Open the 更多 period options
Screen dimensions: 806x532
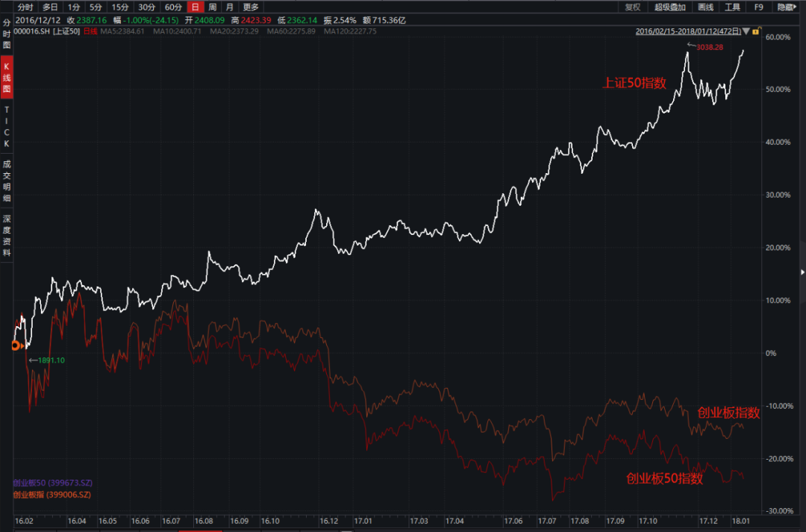[x=251, y=7]
